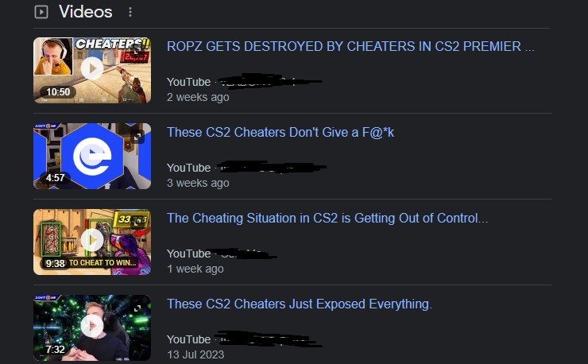This screenshot has height=364, width=588.
Task: Click the expand icon on the 4:57 thumbnail
Action: click(x=137, y=136)
